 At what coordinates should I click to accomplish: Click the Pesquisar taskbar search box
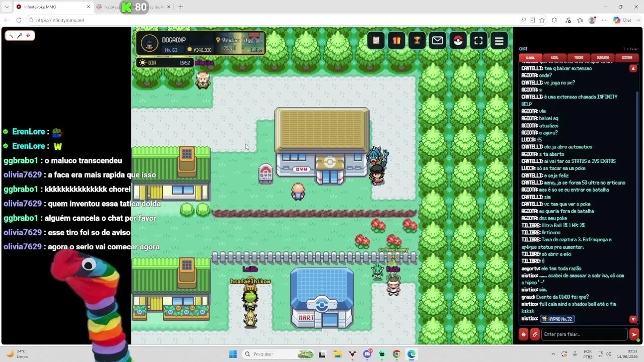click(278, 354)
